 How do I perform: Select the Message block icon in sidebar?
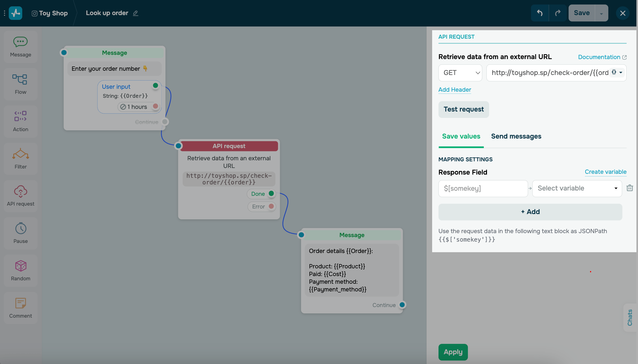pyautogui.click(x=20, y=47)
